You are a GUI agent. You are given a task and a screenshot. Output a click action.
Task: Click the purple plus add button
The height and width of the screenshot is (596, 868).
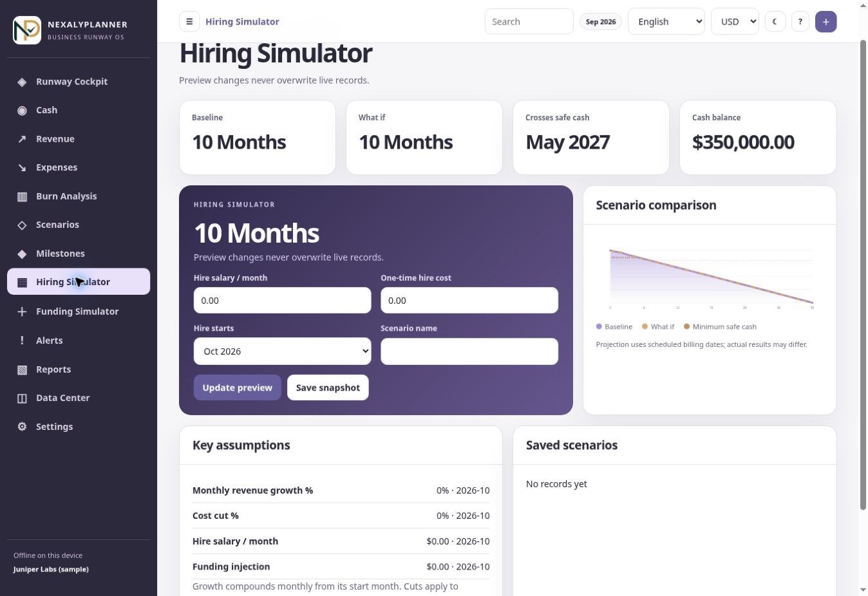pos(826,21)
